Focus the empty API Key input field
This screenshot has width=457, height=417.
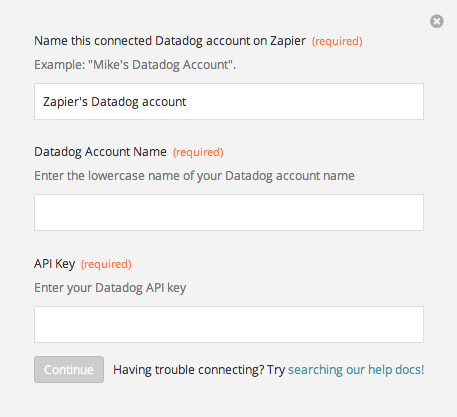(x=229, y=324)
